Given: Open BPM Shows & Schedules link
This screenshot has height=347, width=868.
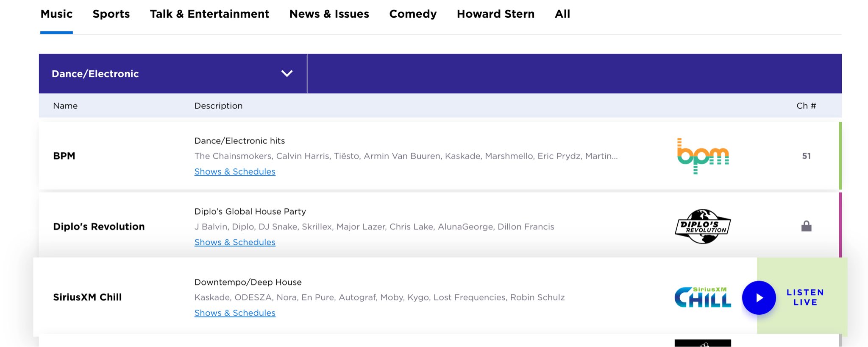Looking at the screenshot, I should 235,171.
